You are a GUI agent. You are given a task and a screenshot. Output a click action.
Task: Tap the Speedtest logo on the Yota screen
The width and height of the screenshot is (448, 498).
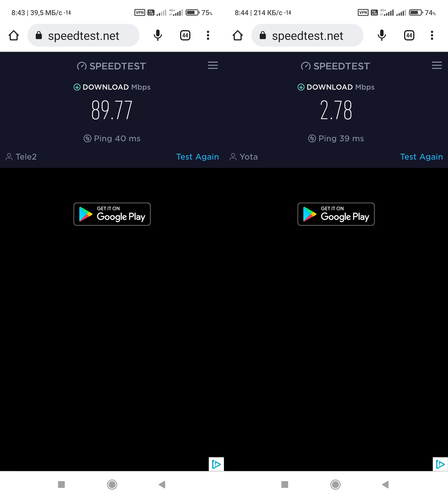point(336,66)
